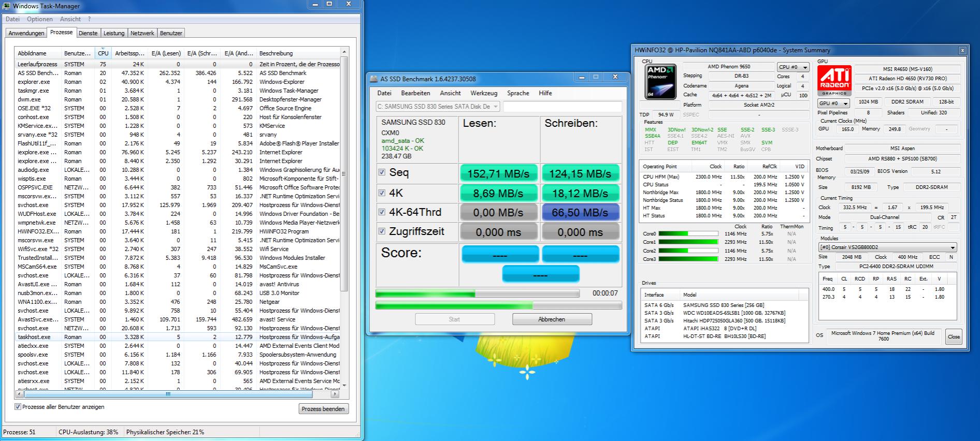Viewport: 980px width, 441px height.
Task: Click the Seq read result 152,71 MB/s
Action: tap(498, 173)
